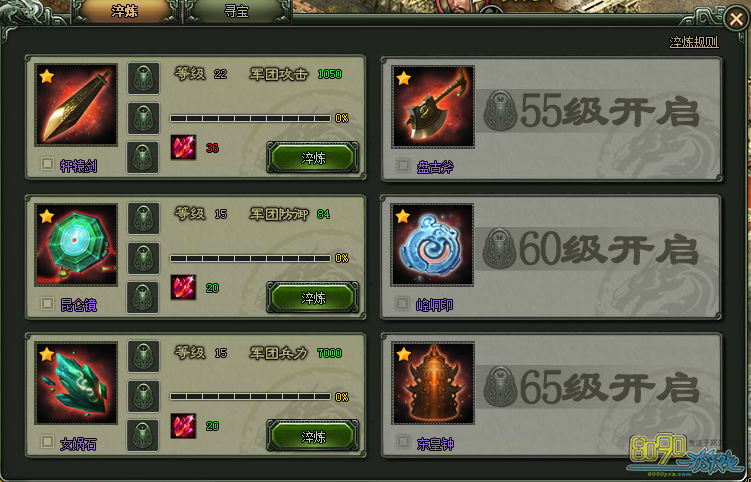Viewport: 751px width, 482px height.
Task: Click the locked 东皇钟 bell icon
Action: click(x=433, y=383)
